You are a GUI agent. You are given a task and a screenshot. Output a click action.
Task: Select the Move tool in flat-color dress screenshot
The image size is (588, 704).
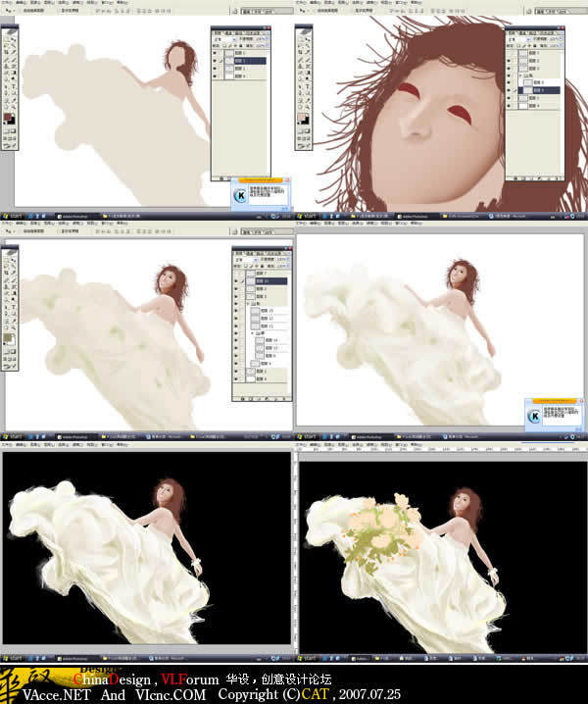13,39
